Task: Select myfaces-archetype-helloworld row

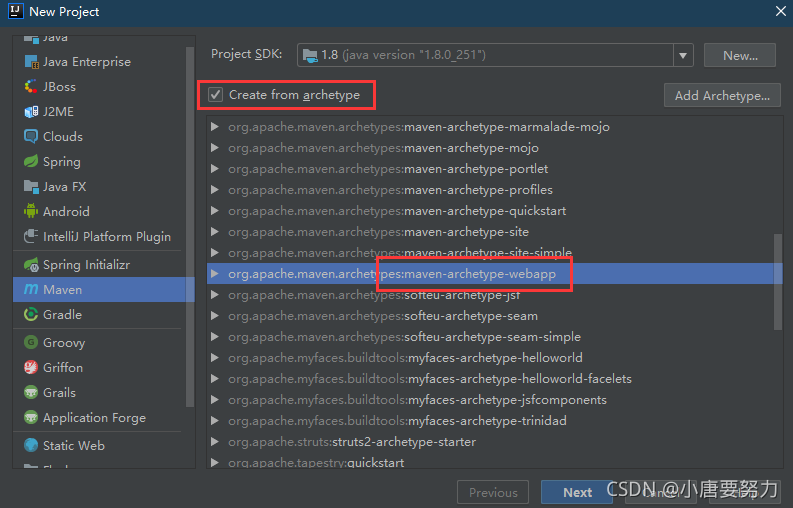Action: (495, 358)
